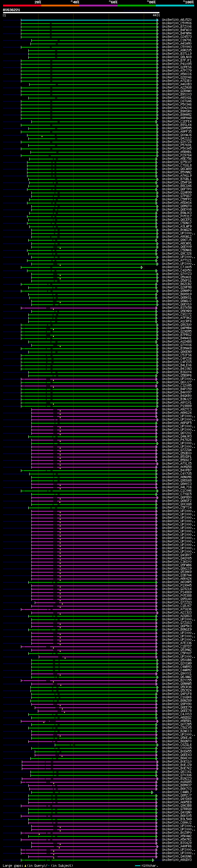Image resolution: width=197 pixels, height=868 pixels.
Task: Open hit UniRef100_Q9PV90
Action: 177,704
